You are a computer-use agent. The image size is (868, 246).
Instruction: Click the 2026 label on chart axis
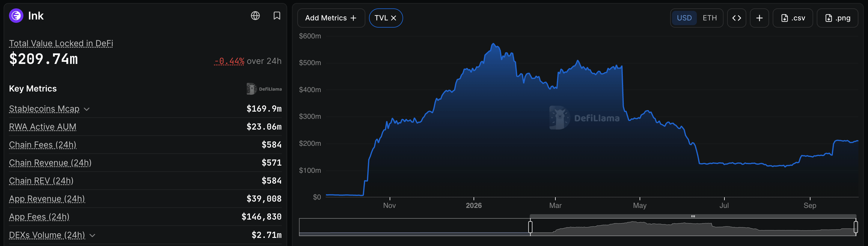pos(474,205)
